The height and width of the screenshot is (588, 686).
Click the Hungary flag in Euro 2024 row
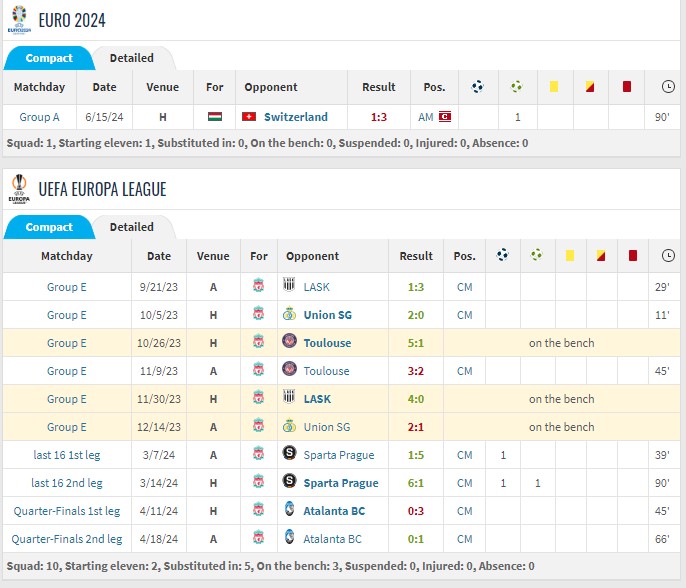[x=215, y=117]
